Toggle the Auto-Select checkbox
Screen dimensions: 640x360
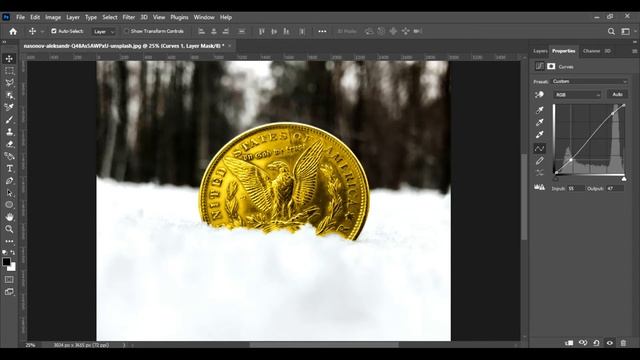click(53, 31)
